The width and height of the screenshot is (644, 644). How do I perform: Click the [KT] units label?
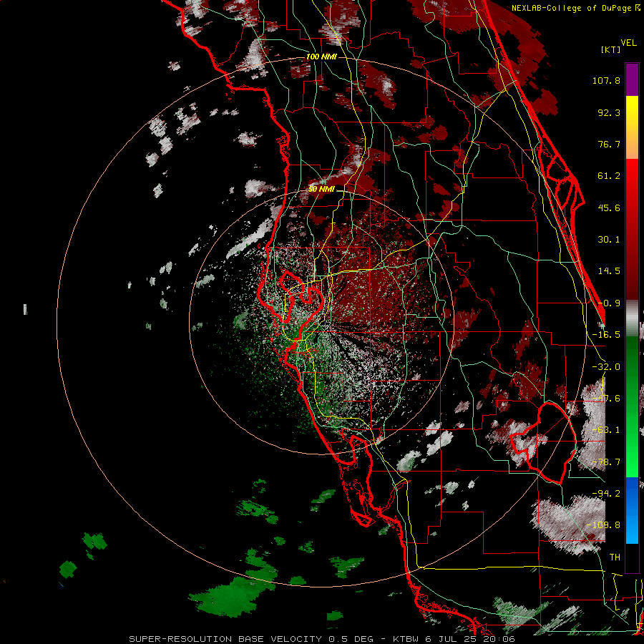611,49
